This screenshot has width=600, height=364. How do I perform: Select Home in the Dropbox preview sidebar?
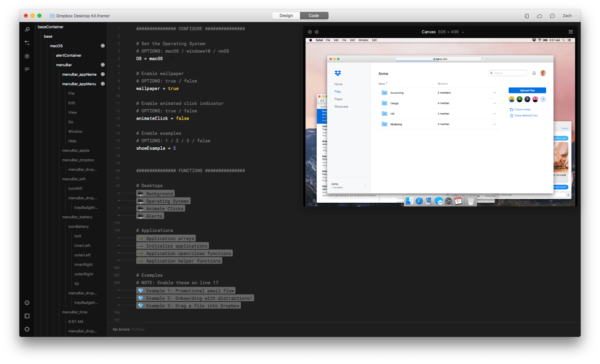click(338, 84)
